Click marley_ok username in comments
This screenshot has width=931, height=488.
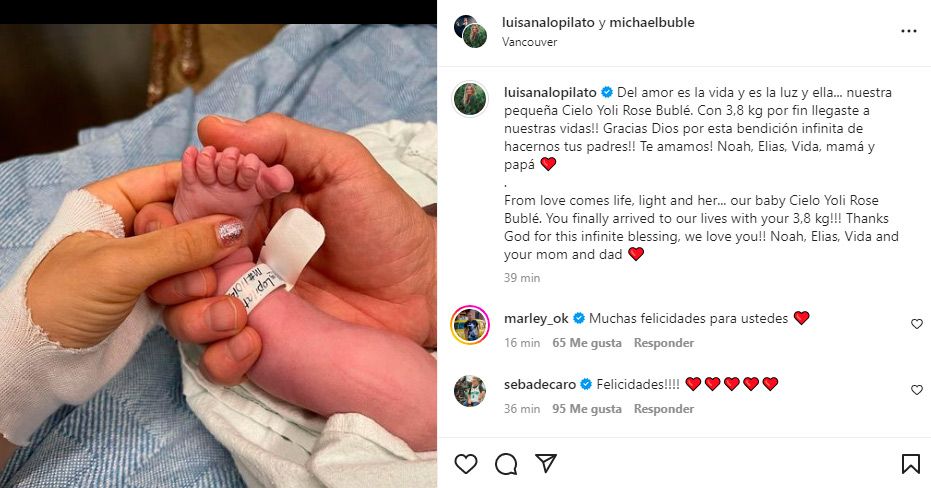(536, 318)
